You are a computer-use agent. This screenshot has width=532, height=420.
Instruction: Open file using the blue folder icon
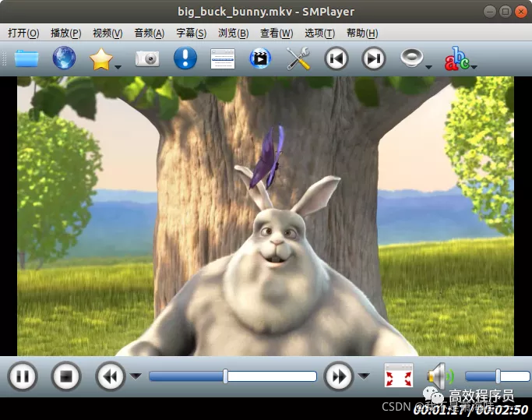(x=26, y=58)
